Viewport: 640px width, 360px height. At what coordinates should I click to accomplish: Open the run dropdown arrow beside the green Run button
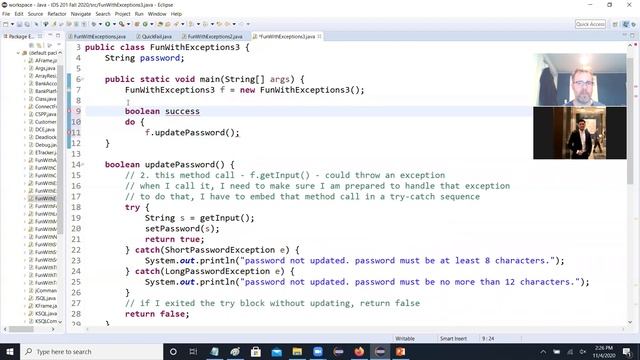(114, 24)
